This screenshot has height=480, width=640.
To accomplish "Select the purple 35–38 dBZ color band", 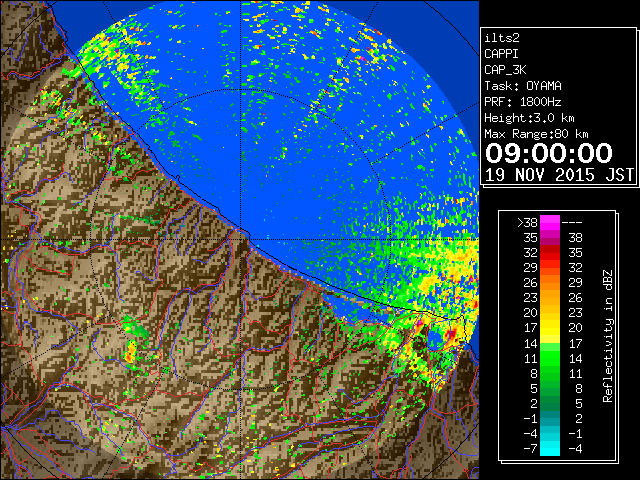I will click(550, 238).
